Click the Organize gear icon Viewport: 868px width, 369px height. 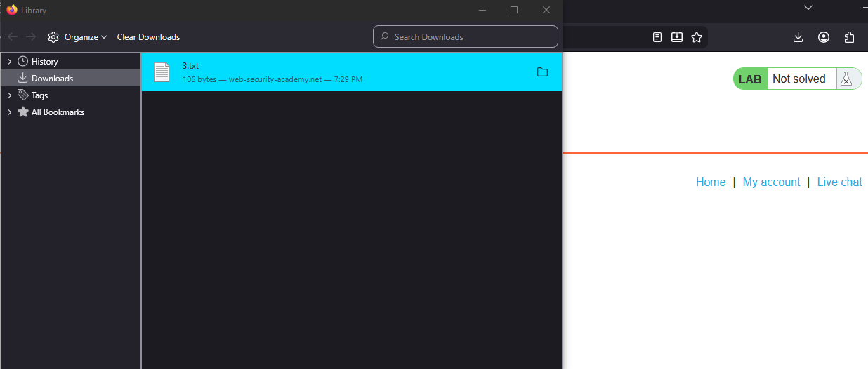point(53,37)
